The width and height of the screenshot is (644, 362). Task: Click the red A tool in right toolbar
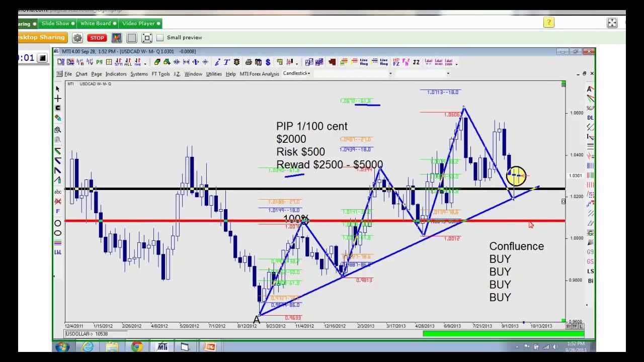coord(590,89)
